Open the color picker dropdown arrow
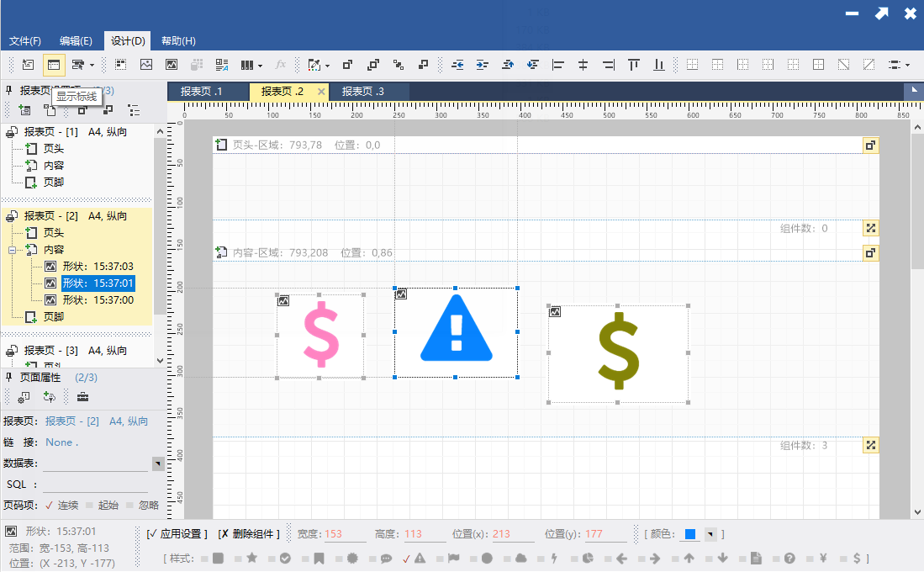 pyautogui.click(x=710, y=534)
